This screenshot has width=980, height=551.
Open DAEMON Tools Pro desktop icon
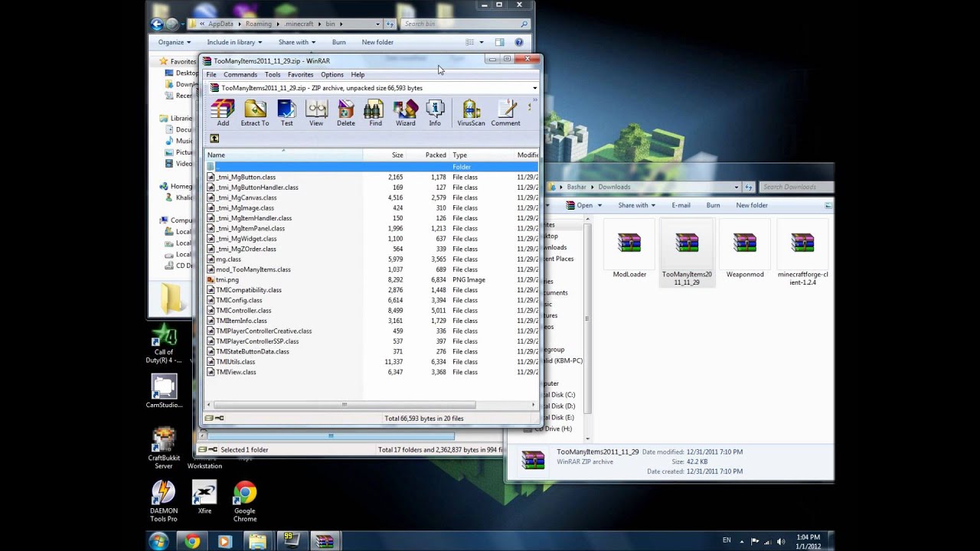[163, 501]
